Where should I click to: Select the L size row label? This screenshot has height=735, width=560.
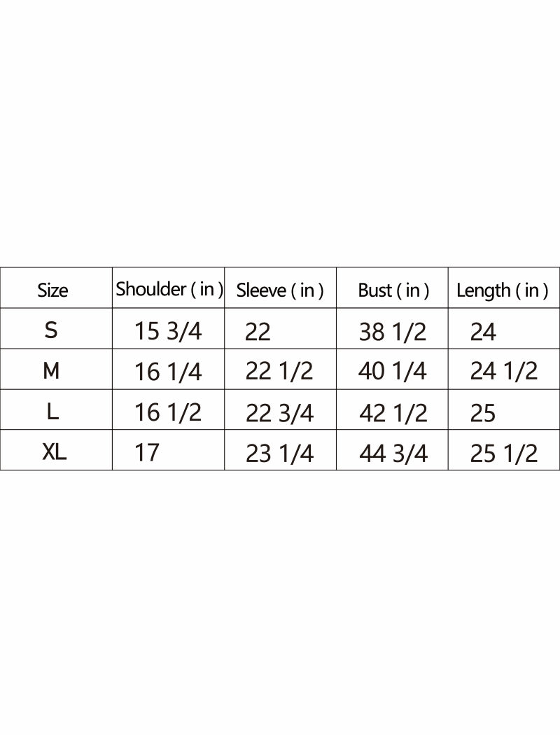pyautogui.click(x=52, y=412)
